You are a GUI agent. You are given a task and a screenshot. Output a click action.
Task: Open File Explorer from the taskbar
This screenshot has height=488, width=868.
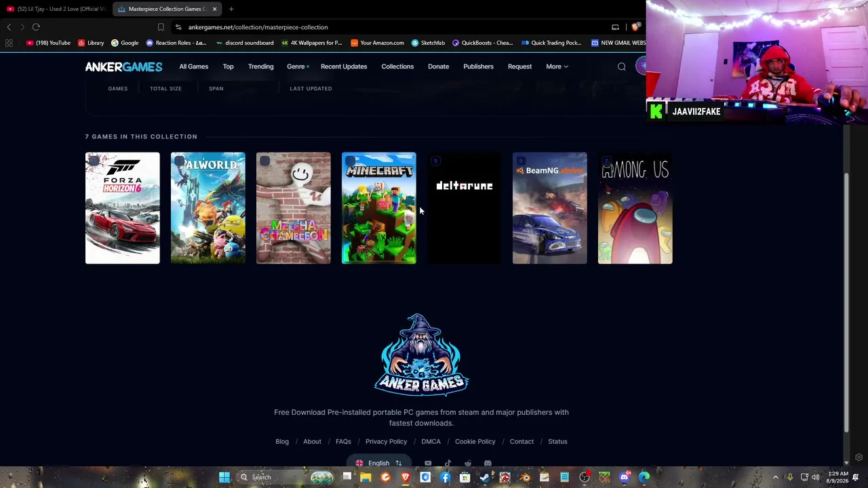coord(366,477)
